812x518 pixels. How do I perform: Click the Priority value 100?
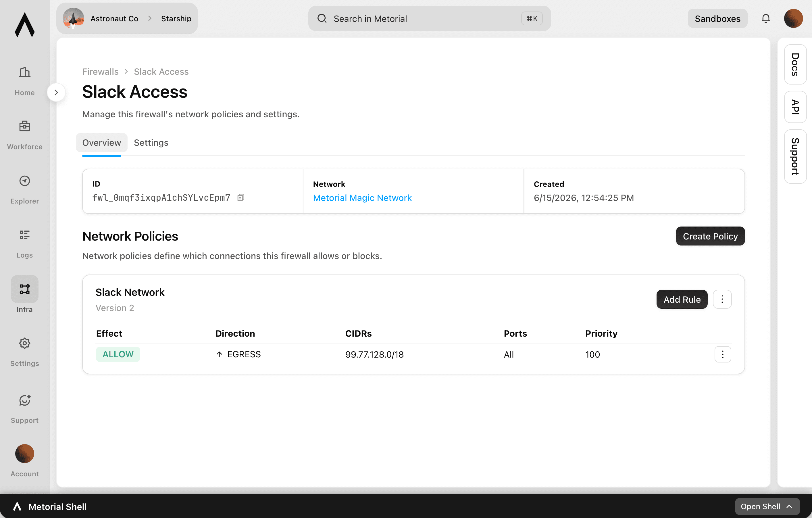tap(592, 355)
